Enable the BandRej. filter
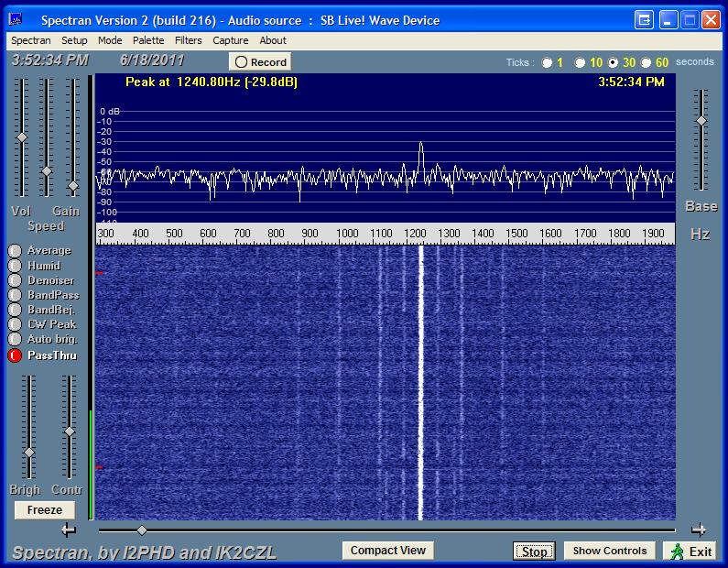728x568 pixels. (15, 310)
